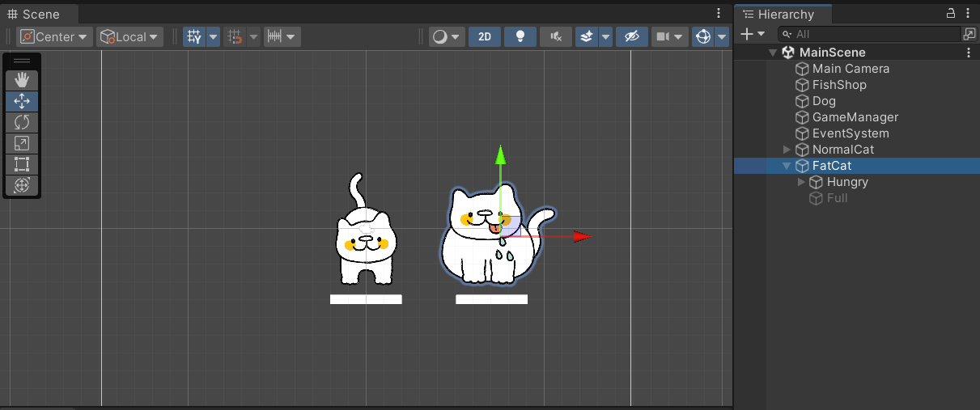Click the normal cat sprite in scene
Image resolution: width=980 pixels, height=410 pixels.
pos(367,230)
